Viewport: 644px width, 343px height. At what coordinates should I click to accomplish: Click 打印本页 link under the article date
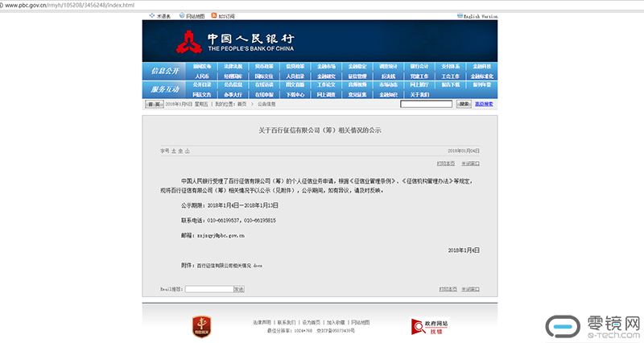click(x=446, y=163)
